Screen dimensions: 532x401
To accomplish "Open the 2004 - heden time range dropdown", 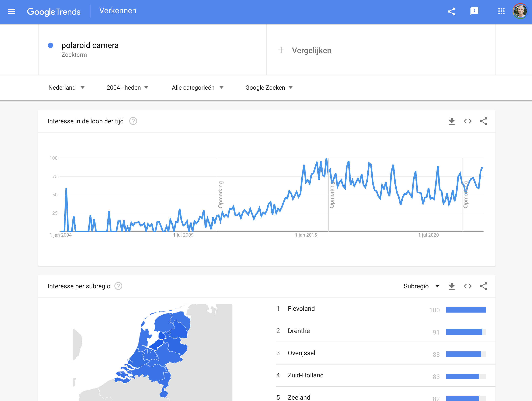I will 127,88.
